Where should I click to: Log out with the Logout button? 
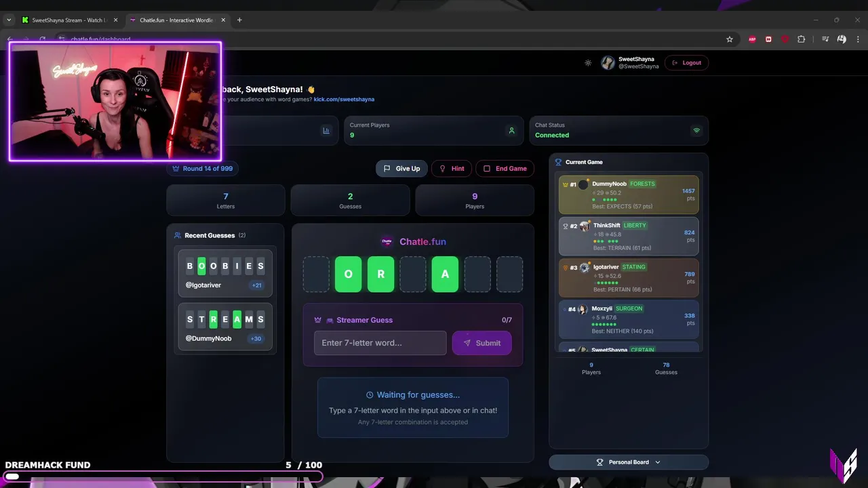(x=687, y=63)
